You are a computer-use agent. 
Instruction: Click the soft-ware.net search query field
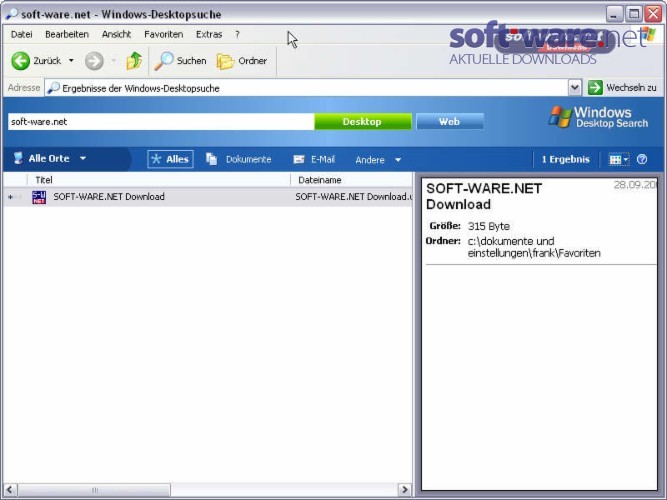click(x=161, y=122)
